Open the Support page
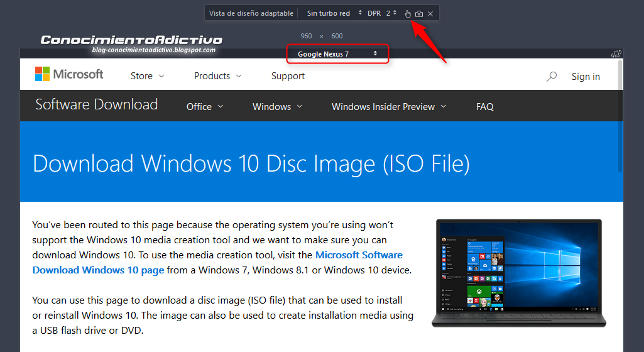 (288, 76)
